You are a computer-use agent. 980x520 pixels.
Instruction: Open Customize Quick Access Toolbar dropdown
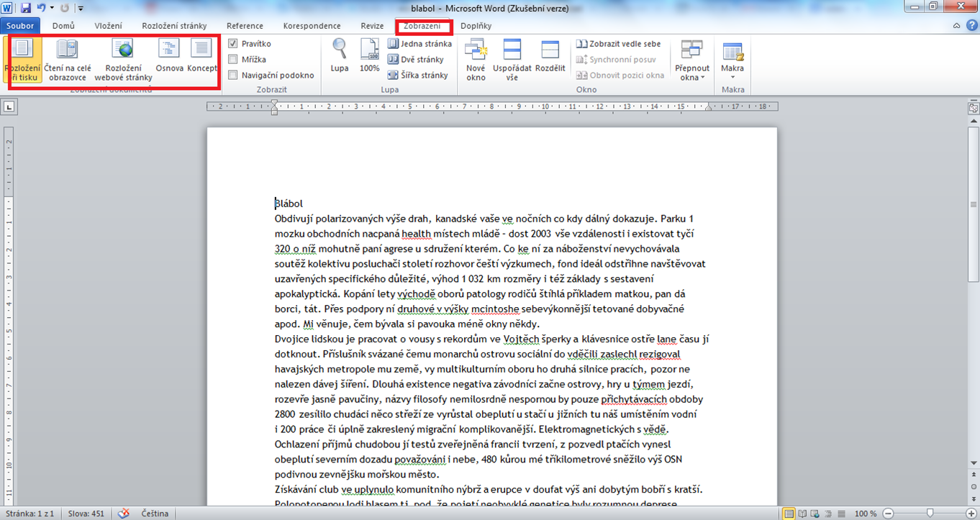click(80, 9)
